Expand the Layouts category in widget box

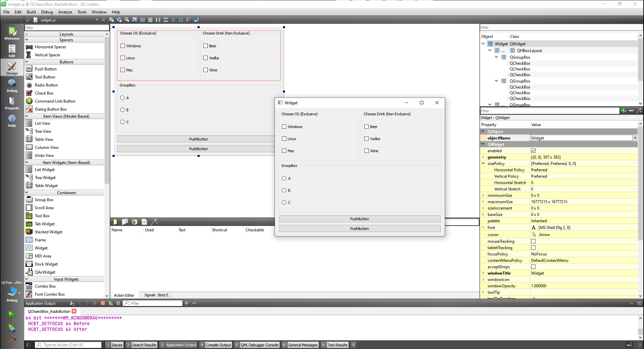click(27, 34)
